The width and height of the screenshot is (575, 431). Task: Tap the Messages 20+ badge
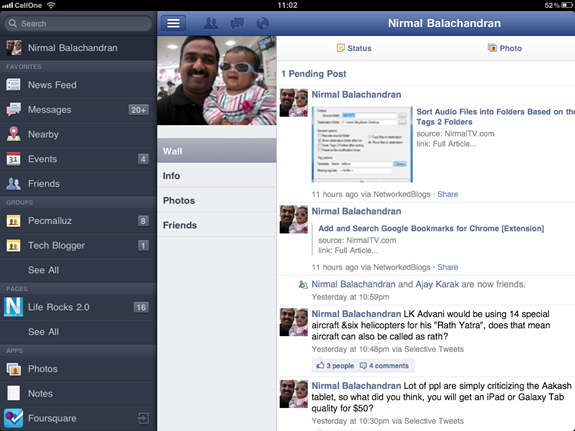pyautogui.click(x=139, y=110)
